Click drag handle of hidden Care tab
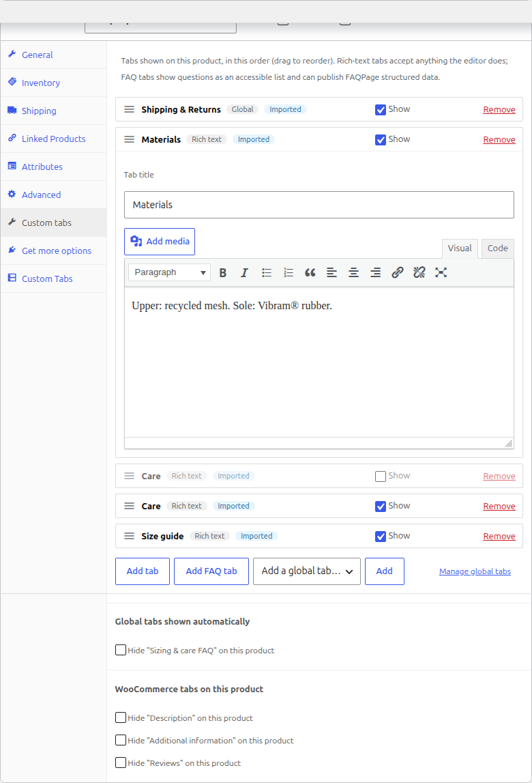Image resolution: width=532 pixels, height=783 pixels. click(130, 476)
